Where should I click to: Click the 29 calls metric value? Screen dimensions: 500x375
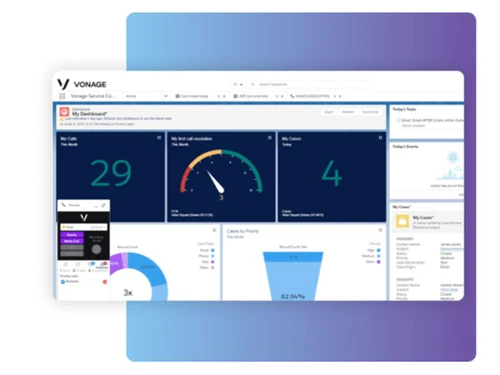111,173
